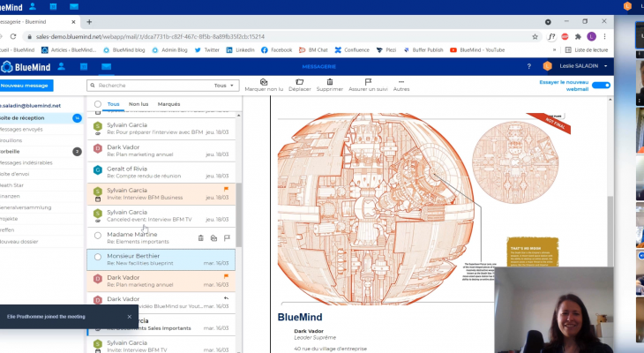This screenshot has height=353, width=644.
Task: Click orange flag on Interview BFM Business invite
Action: pyautogui.click(x=226, y=189)
